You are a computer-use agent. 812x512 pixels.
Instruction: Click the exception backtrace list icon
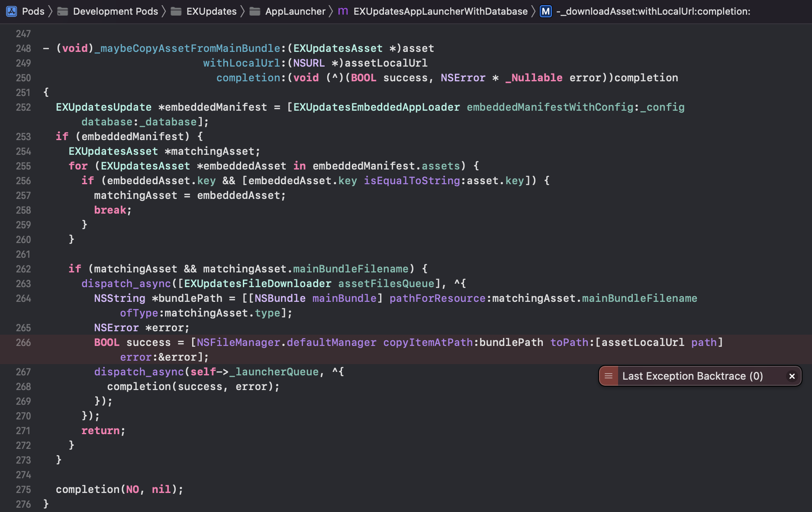609,376
